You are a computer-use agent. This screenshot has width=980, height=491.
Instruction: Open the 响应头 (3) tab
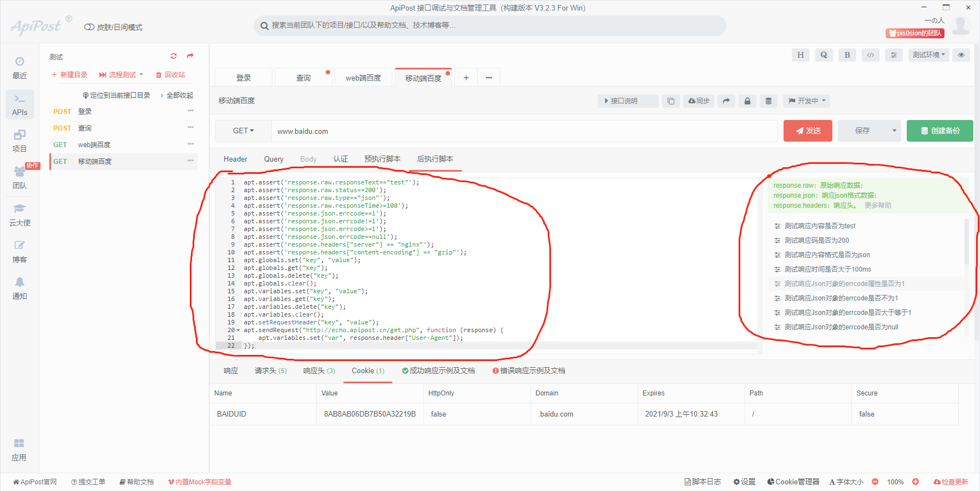point(319,371)
